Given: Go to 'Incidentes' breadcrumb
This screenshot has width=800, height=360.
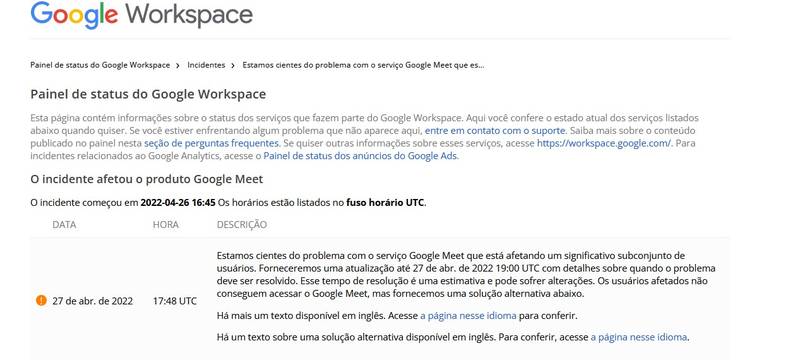Looking at the screenshot, I should coord(206,65).
